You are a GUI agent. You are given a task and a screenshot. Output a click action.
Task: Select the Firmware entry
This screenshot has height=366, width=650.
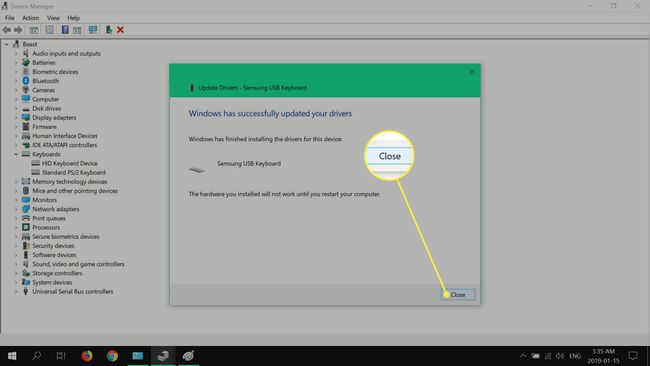pos(44,126)
